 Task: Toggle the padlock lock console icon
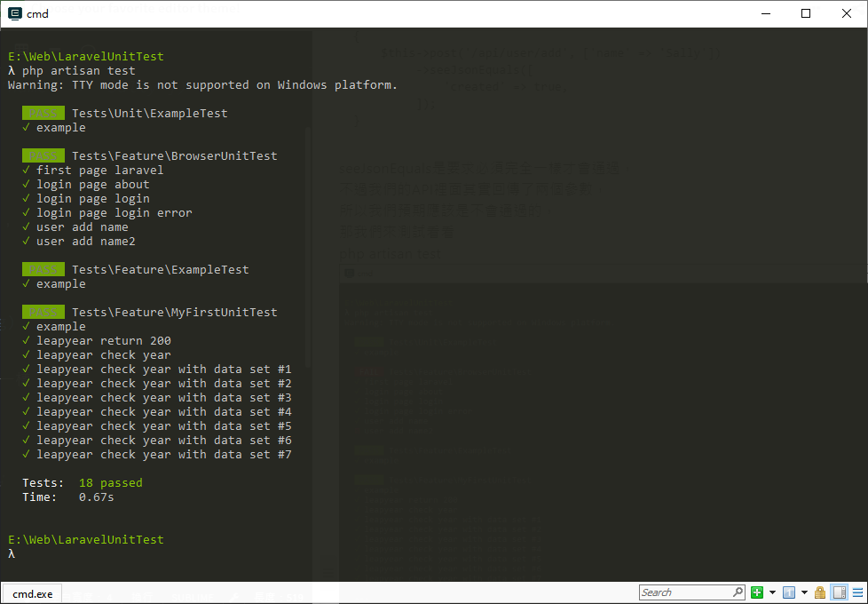820,592
